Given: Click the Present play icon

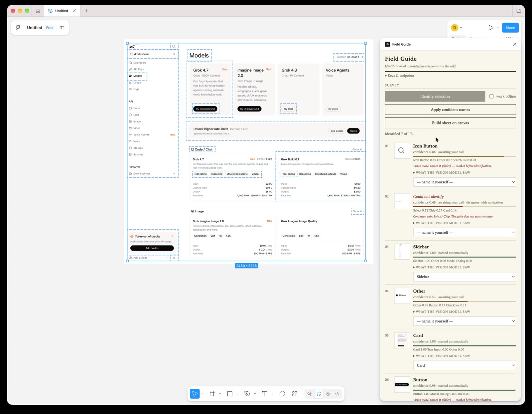Looking at the screenshot, I should pyautogui.click(x=491, y=28).
